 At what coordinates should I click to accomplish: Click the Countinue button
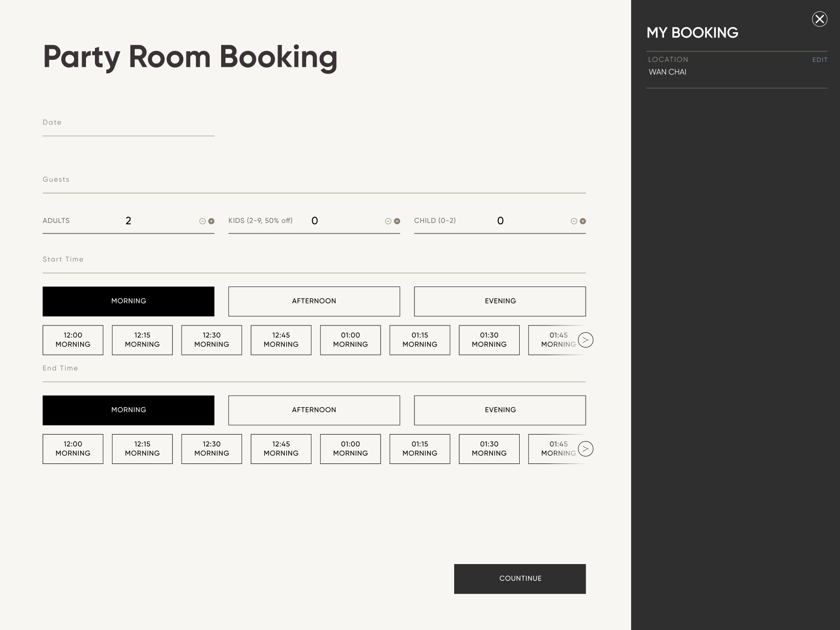click(520, 579)
